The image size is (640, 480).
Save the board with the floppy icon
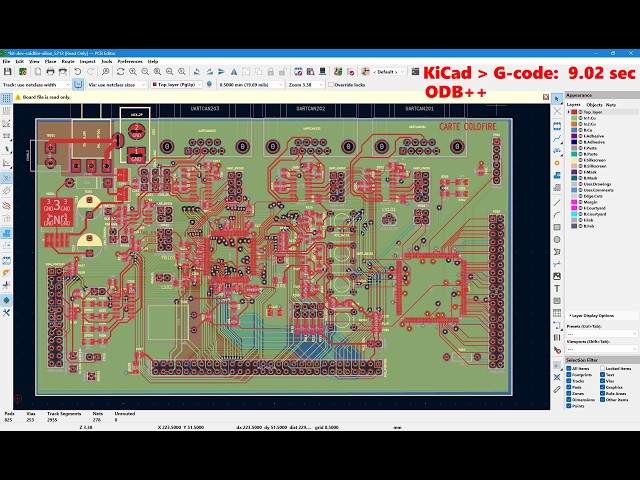click(7, 72)
